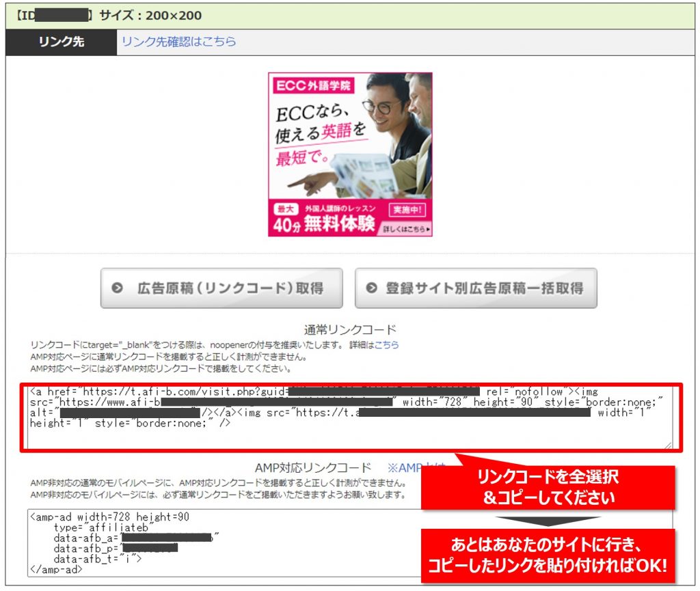Viewport: 700px width, 591px height.
Task: Select the リンク先 tab label
Action: coord(61,42)
